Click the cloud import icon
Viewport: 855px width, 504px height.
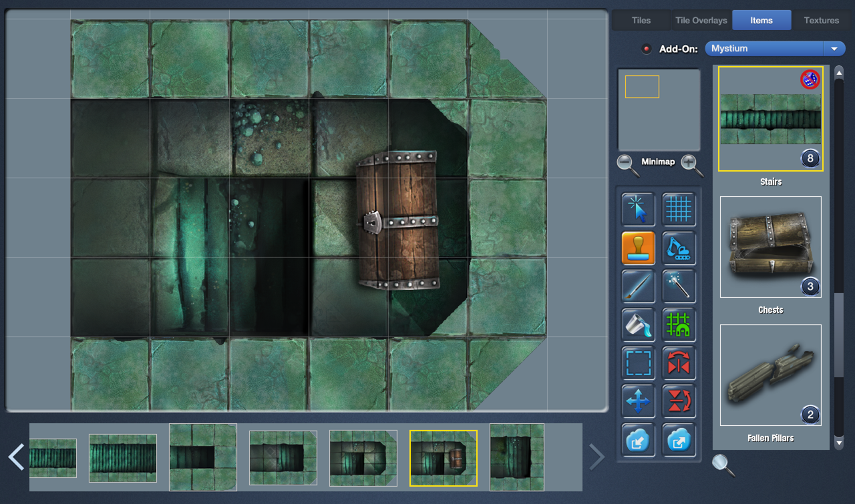(x=638, y=440)
